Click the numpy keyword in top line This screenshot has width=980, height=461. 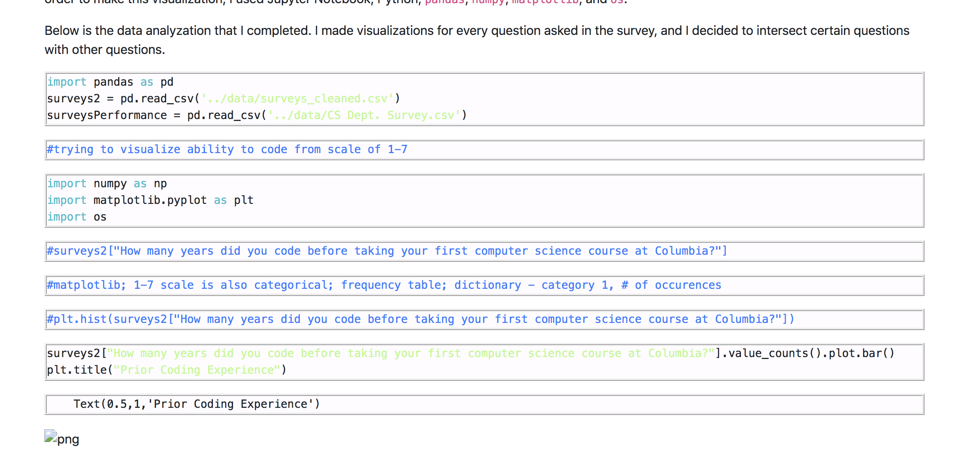point(488,2)
